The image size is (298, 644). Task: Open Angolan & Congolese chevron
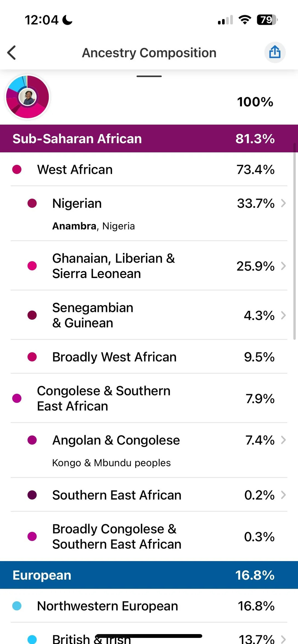(283, 440)
